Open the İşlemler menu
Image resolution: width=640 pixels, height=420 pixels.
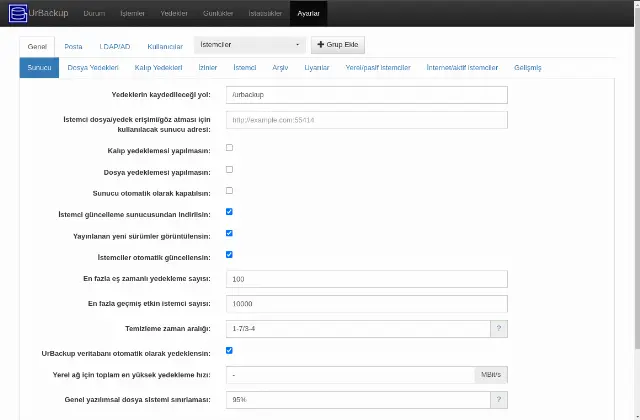[x=132, y=13]
